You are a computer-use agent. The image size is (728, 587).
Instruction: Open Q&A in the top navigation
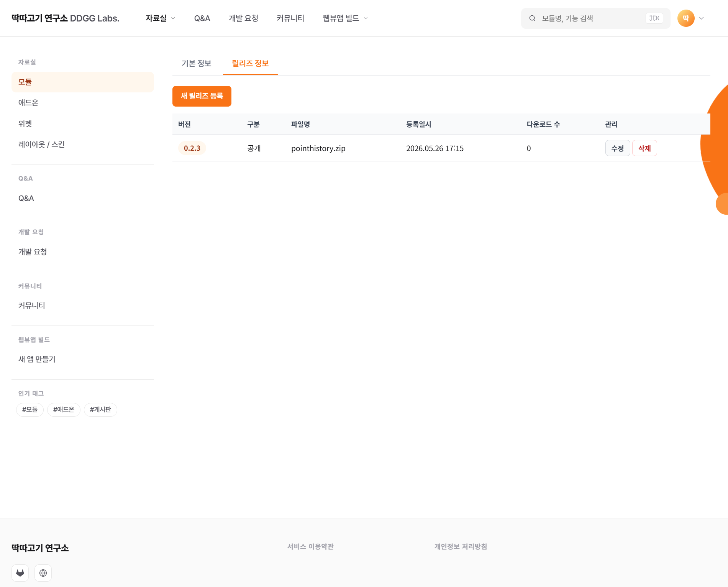coord(202,18)
